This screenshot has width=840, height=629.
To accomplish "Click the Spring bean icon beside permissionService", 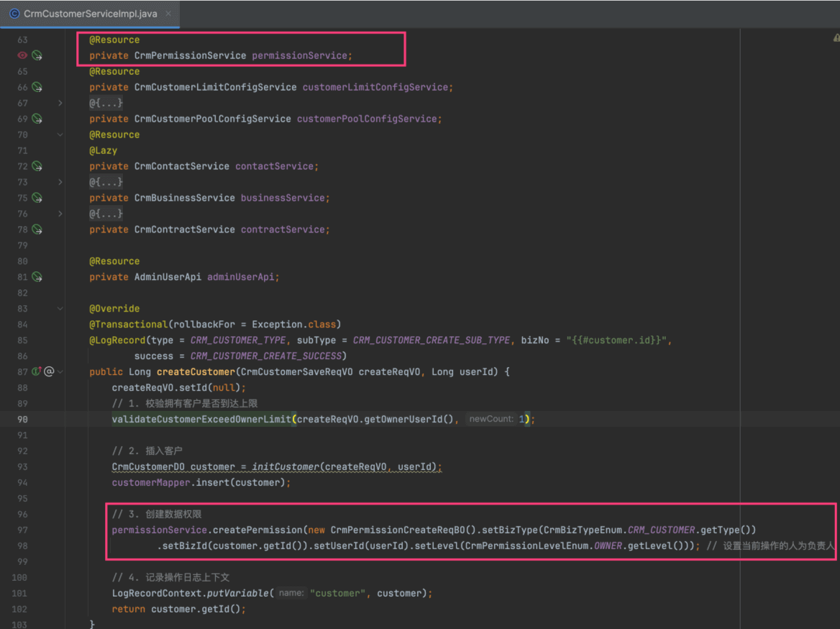I will [37, 55].
